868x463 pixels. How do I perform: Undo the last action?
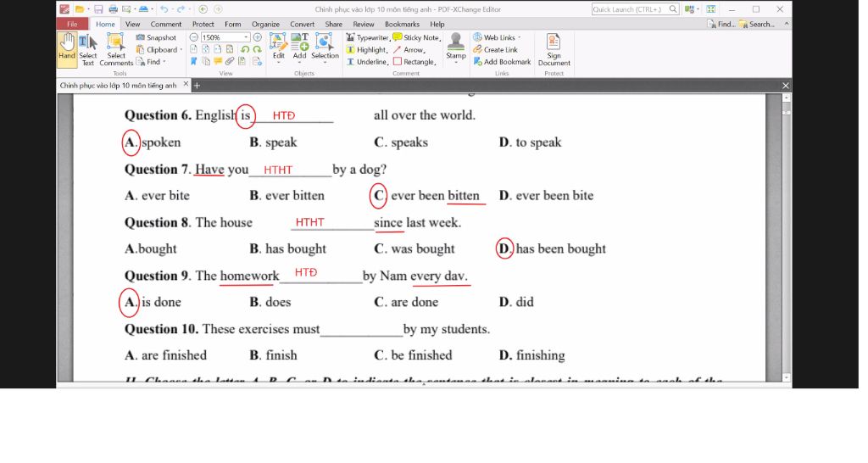coord(164,9)
